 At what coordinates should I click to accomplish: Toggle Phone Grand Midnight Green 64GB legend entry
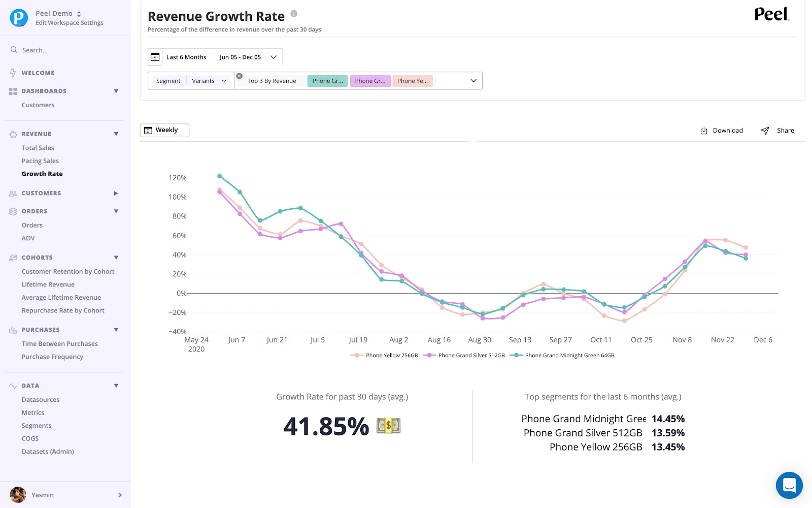(562, 356)
